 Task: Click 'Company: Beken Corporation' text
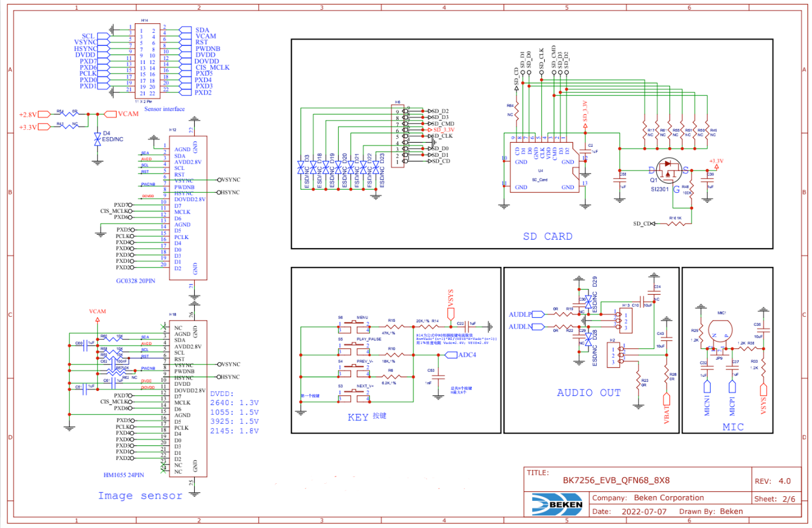648,498
